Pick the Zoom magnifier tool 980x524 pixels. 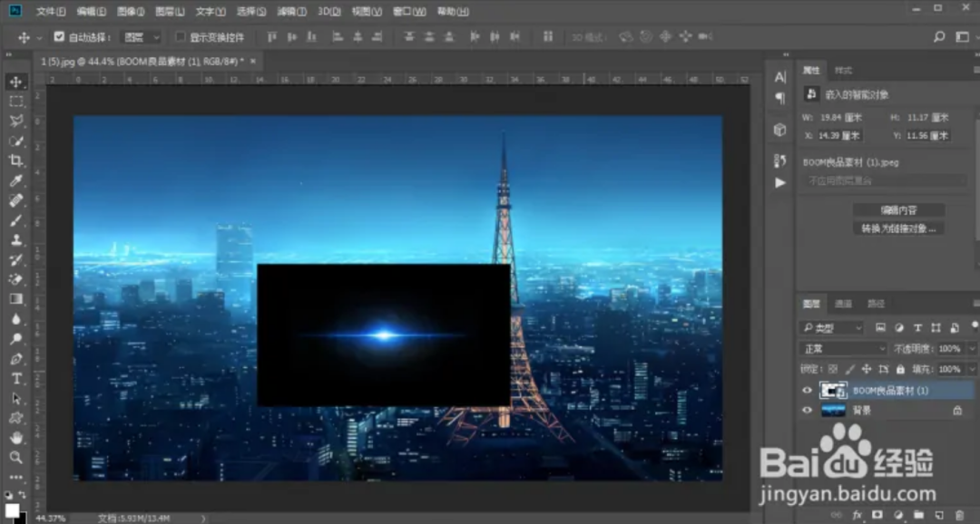click(16, 457)
